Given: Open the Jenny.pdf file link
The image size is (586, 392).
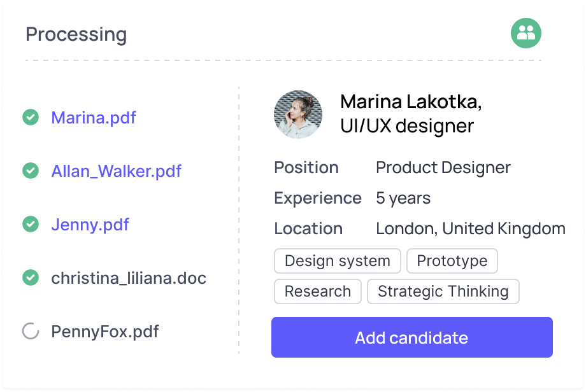Looking at the screenshot, I should tap(90, 225).
